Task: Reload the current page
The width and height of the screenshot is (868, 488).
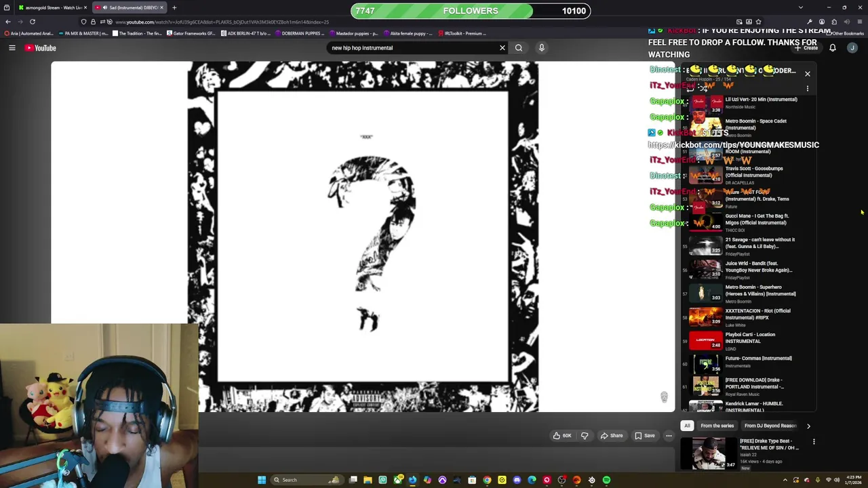Action: [32, 22]
